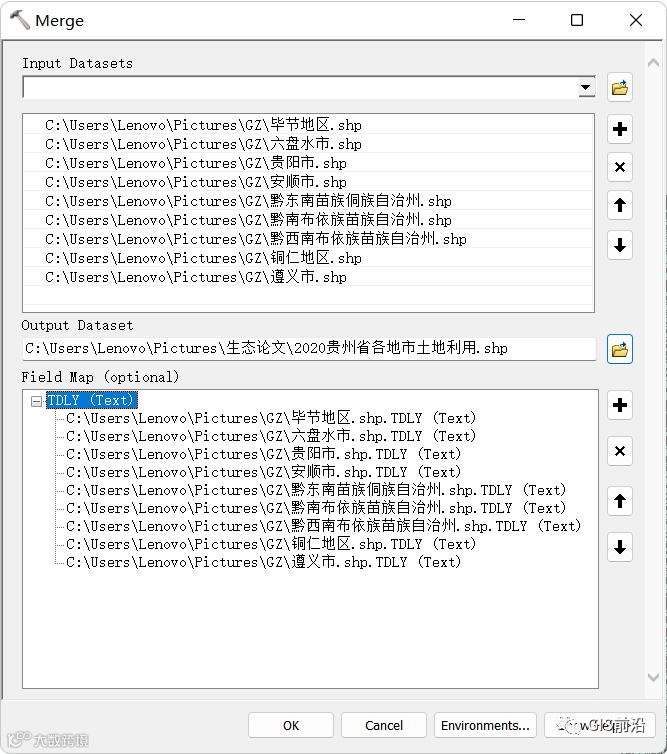The image size is (667, 754).
Task: Click dialog scrollbar up arrow
Action: 653,63
